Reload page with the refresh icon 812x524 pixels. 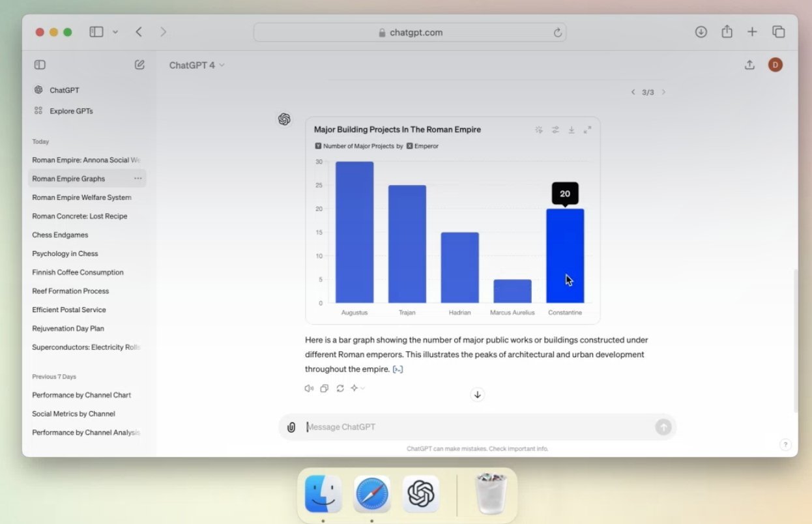click(557, 33)
